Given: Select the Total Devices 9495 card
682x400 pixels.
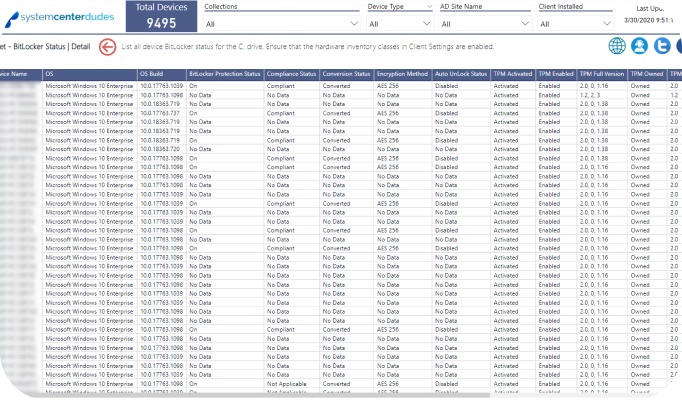Looking at the screenshot, I should [161, 16].
